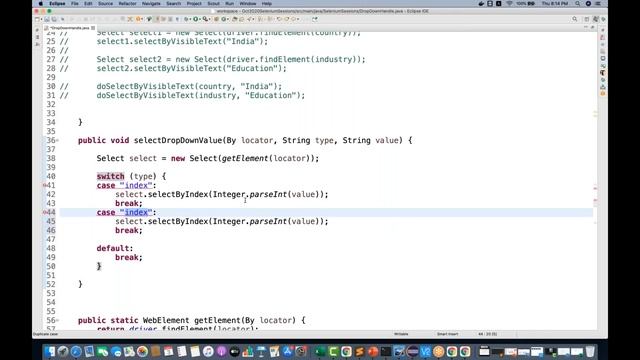Open Terminal from the Dock
This screenshot has width=640, height=360.
386,351
